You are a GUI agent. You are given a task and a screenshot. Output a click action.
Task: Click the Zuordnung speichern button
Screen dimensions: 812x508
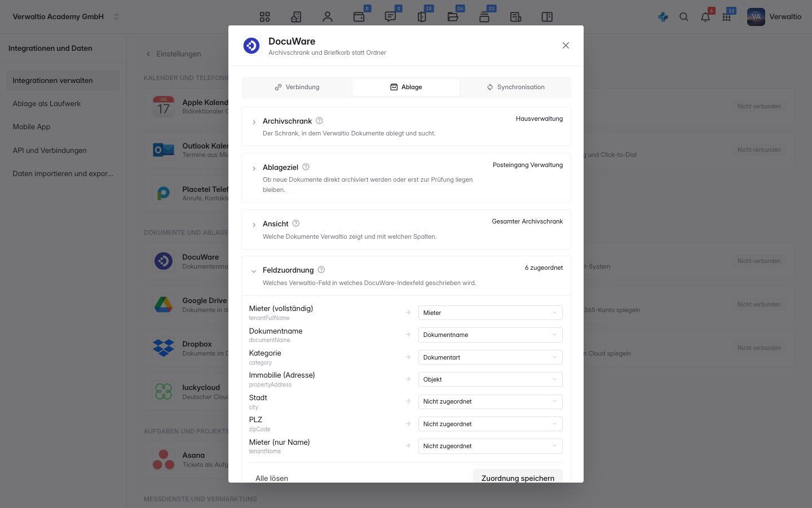tap(518, 478)
